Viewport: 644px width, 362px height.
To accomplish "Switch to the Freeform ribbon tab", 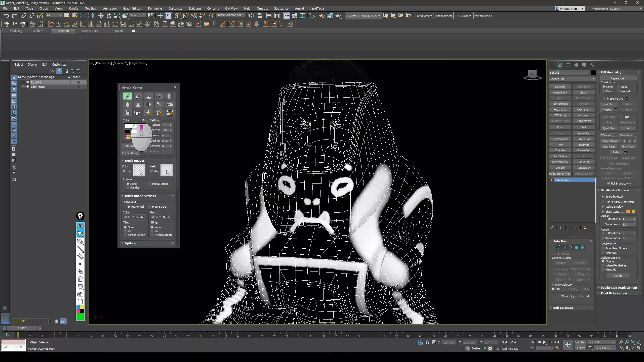I will tap(37, 31).
